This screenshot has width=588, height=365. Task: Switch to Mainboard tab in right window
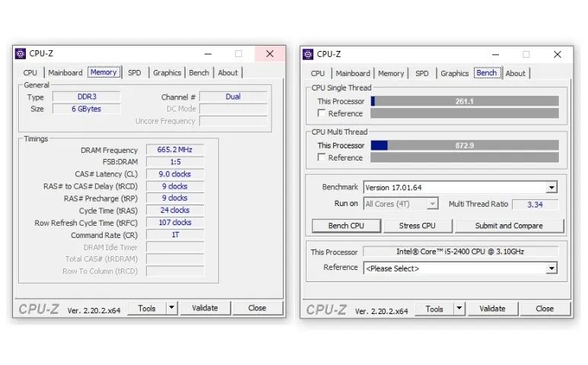(353, 74)
